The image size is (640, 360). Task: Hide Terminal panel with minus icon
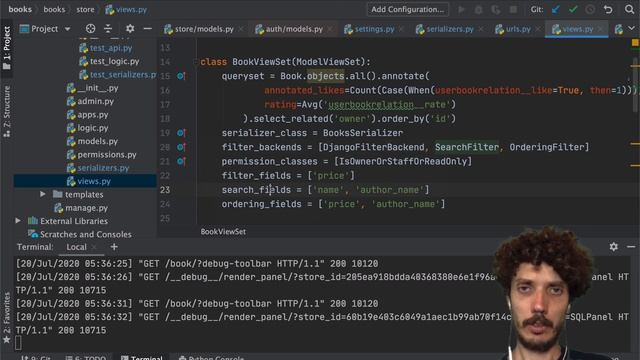631,247
